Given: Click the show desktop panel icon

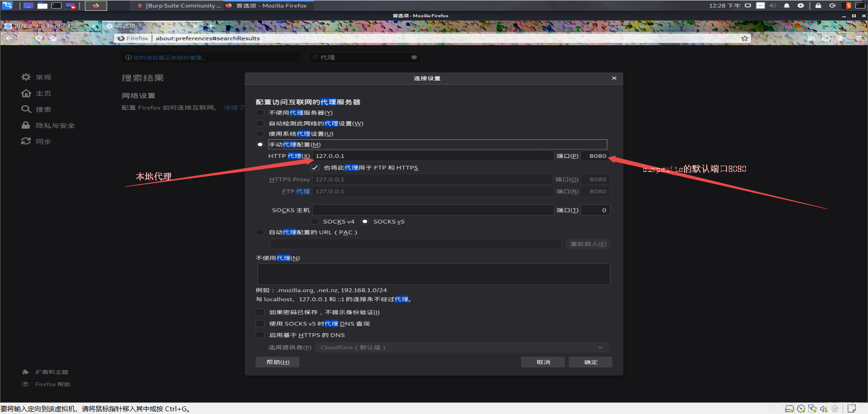Looking at the screenshot, I should click(x=28, y=5).
